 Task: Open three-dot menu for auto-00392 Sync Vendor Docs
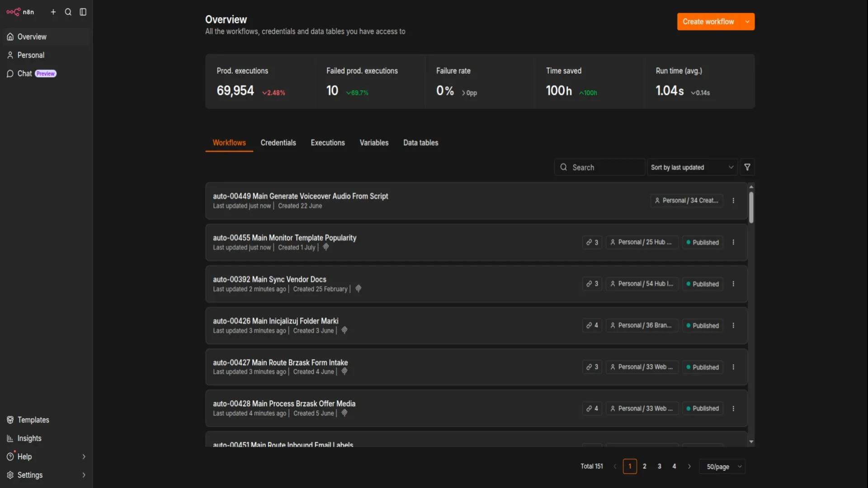733,284
